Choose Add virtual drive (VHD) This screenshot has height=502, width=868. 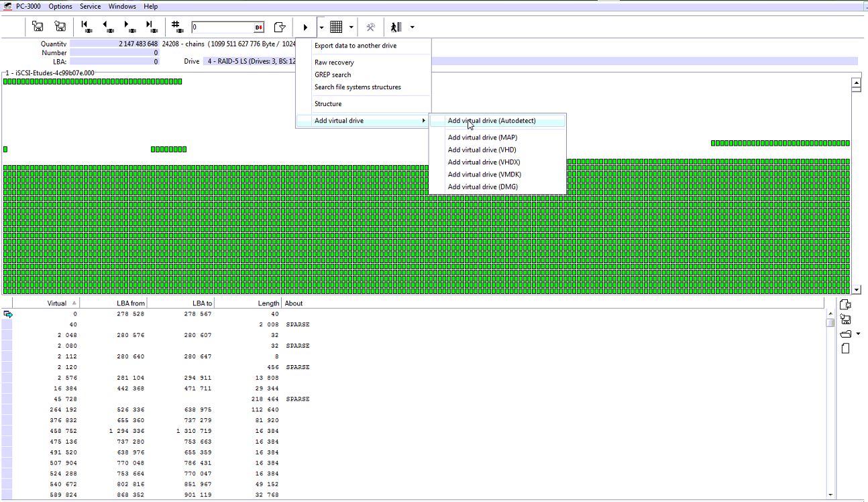[497, 150]
